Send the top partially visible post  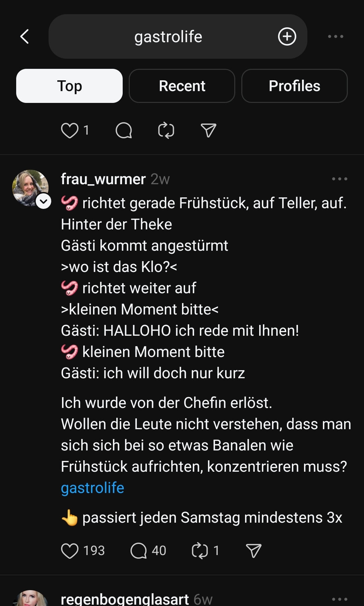(x=208, y=130)
